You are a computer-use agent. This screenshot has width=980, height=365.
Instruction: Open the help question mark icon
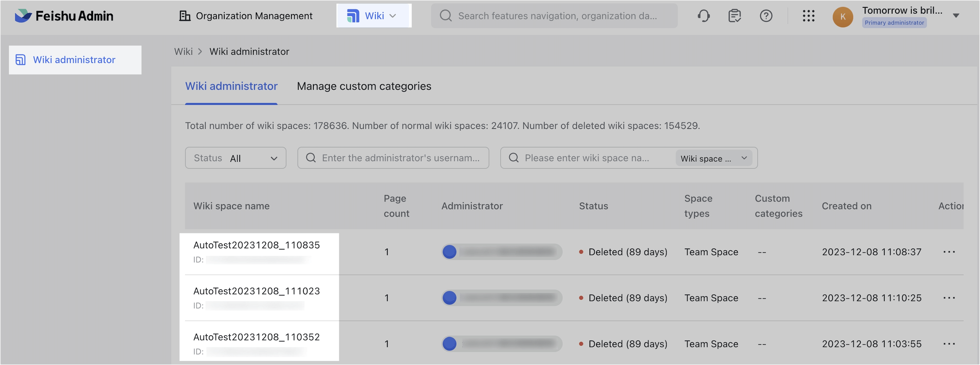click(x=766, y=16)
